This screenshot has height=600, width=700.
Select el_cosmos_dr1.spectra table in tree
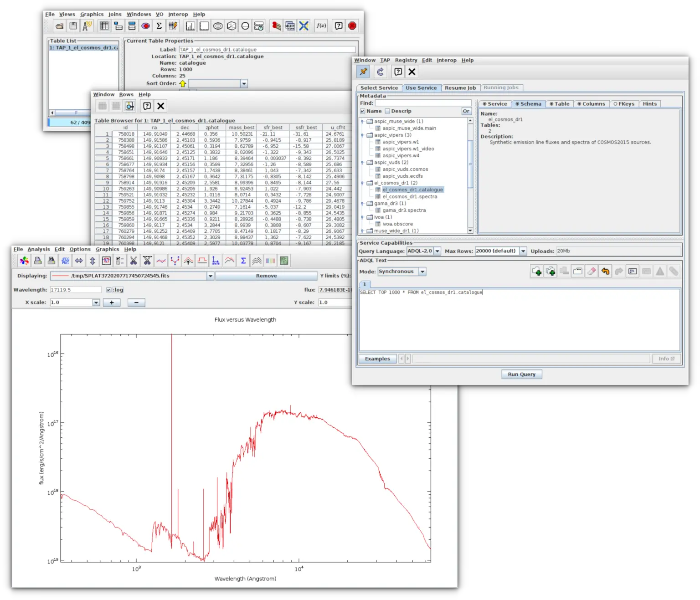click(x=409, y=197)
